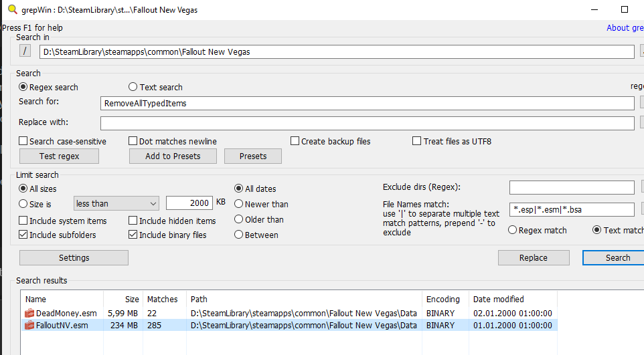644x355 pixels.
Task: Minimize the grepWin window
Action: (x=594, y=9)
